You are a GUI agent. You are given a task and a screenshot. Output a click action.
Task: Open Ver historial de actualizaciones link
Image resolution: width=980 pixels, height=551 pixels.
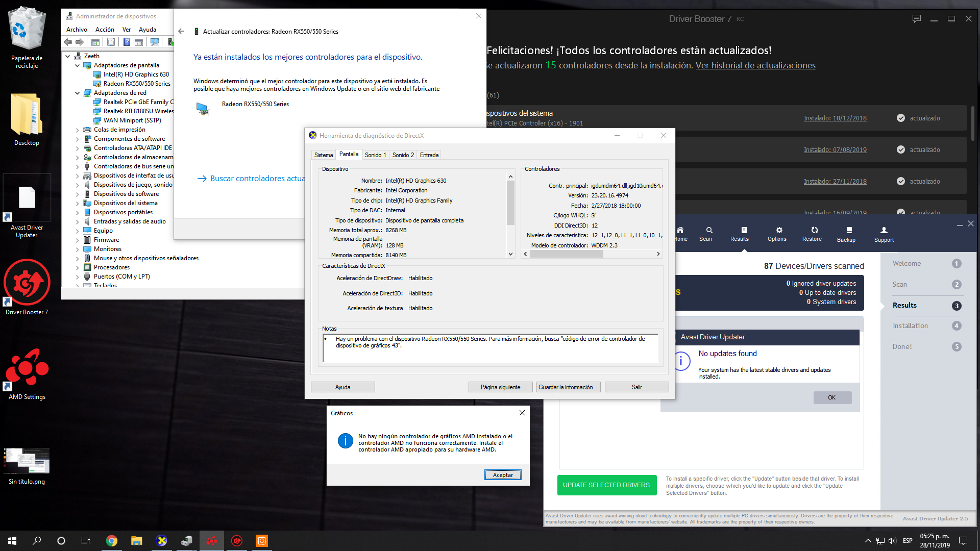pyautogui.click(x=755, y=65)
